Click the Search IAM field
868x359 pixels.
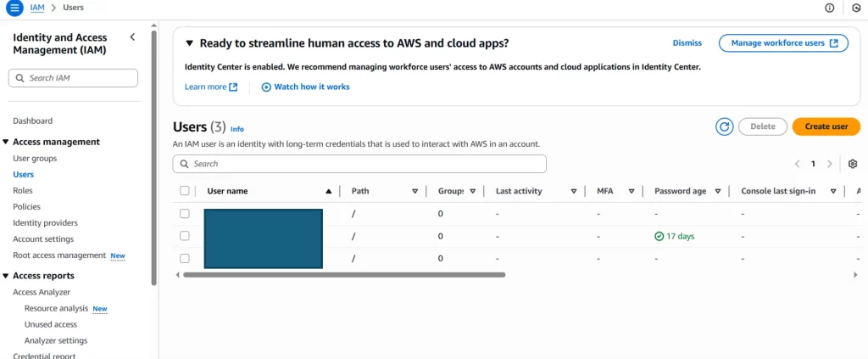coord(73,78)
